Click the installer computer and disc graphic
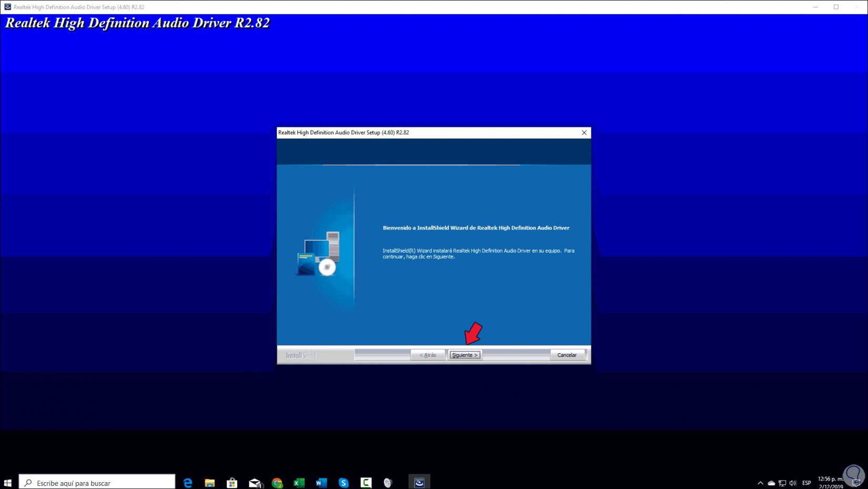The width and height of the screenshot is (868, 489). pyautogui.click(x=318, y=254)
